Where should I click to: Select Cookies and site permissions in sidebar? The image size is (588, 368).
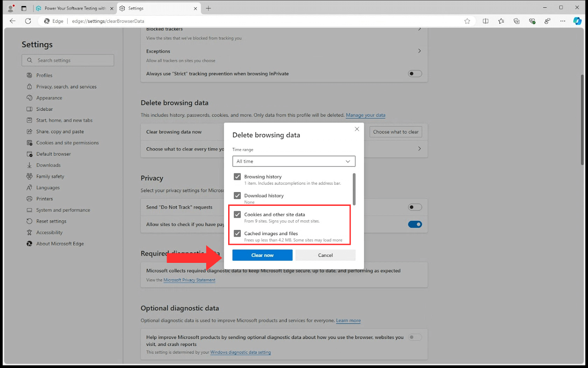click(x=67, y=142)
